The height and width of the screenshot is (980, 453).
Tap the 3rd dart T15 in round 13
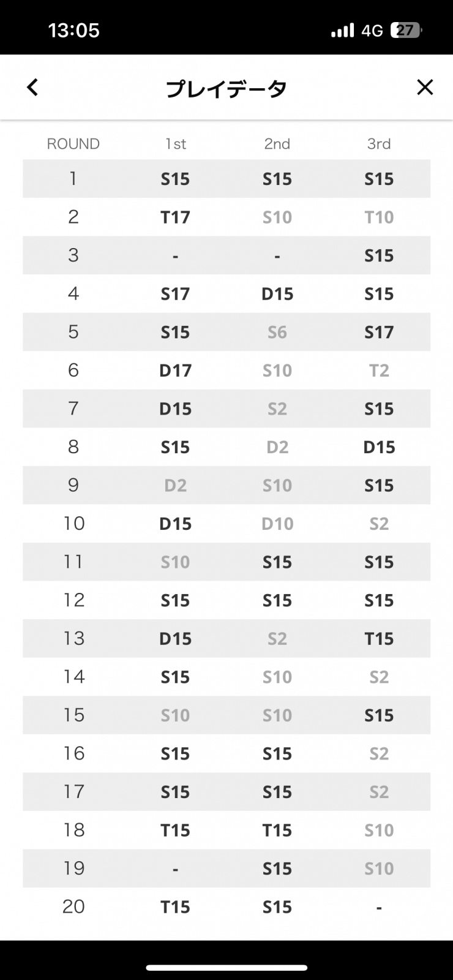tap(379, 639)
